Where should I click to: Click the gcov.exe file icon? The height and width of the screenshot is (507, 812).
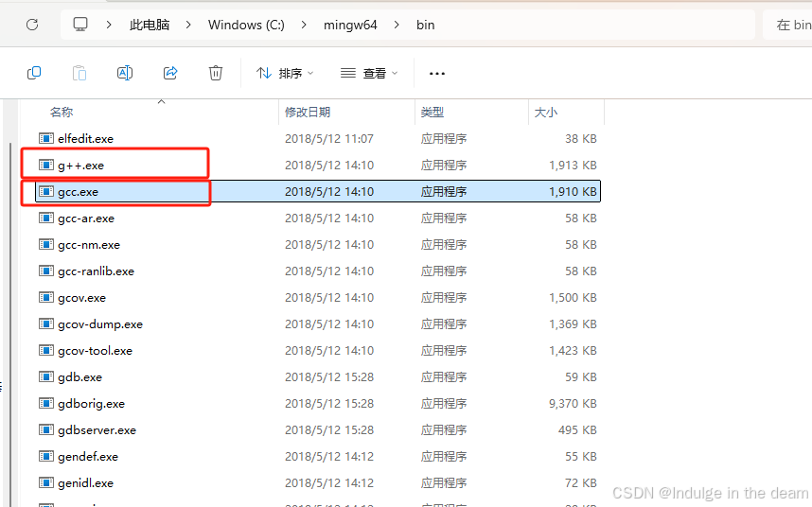click(46, 297)
